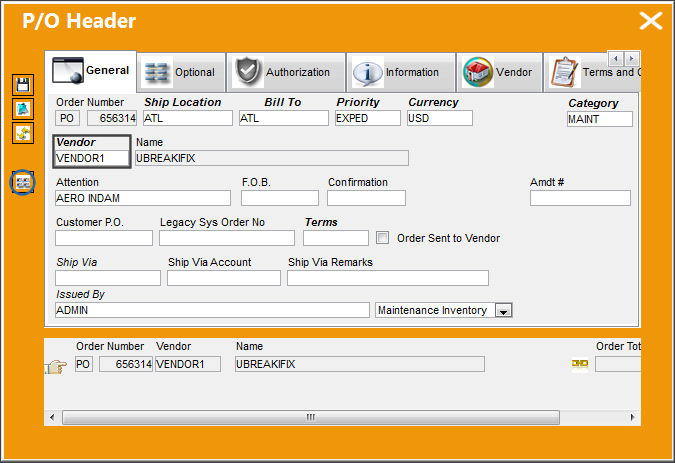Viewport: 675px width, 463px height.
Task: Click the Customer P.O. input field
Action: pyautogui.click(x=104, y=238)
